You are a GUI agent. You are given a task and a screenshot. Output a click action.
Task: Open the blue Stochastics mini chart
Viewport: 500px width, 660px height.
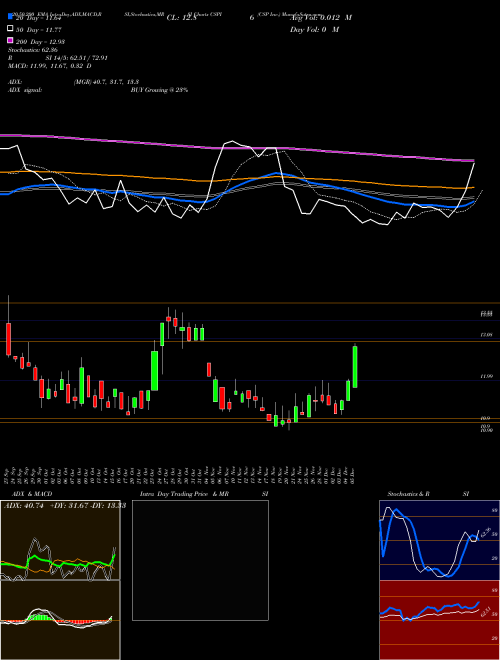pos(439,540)
